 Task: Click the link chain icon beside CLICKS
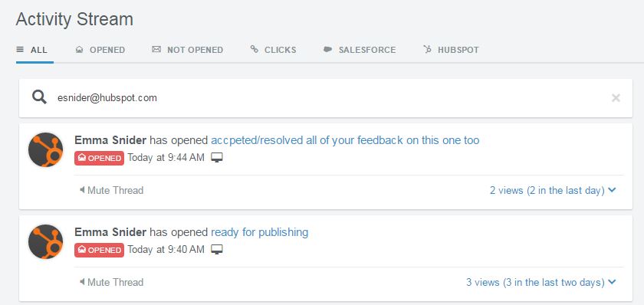[255, 49]
